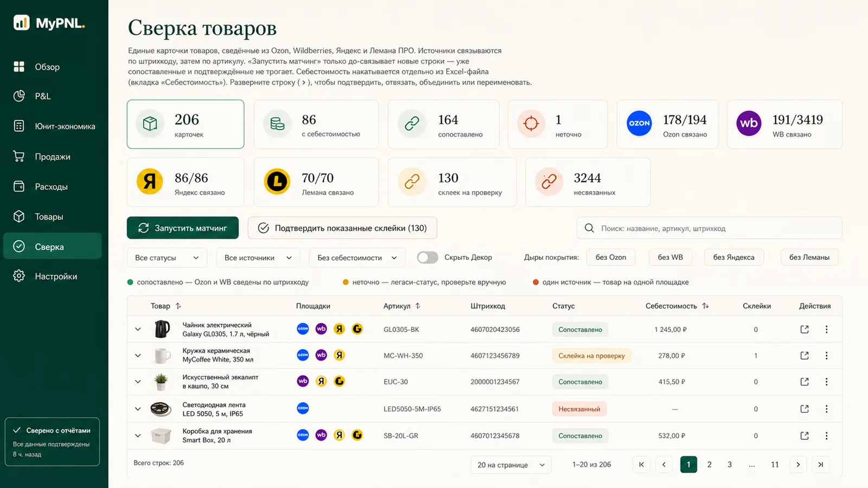Expand the Чайник электрический row

pyautogui.click(x=138, y=329)
